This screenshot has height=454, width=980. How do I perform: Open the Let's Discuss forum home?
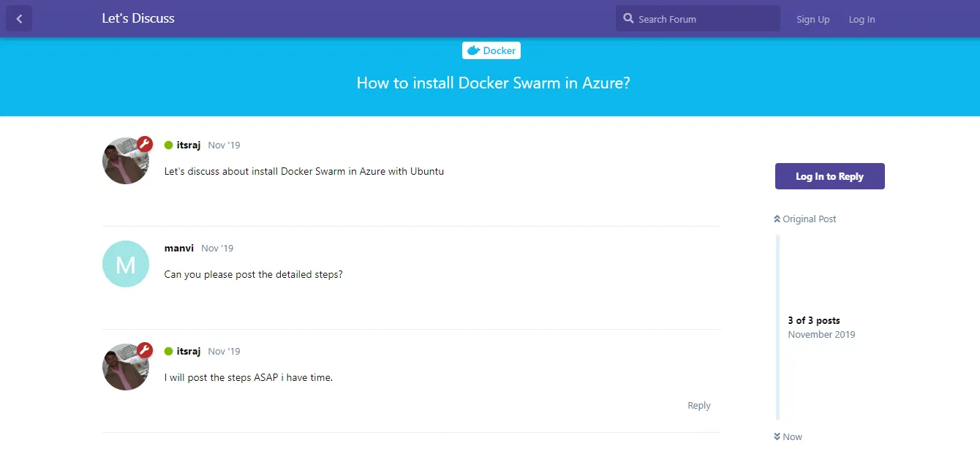click(138, 18)
